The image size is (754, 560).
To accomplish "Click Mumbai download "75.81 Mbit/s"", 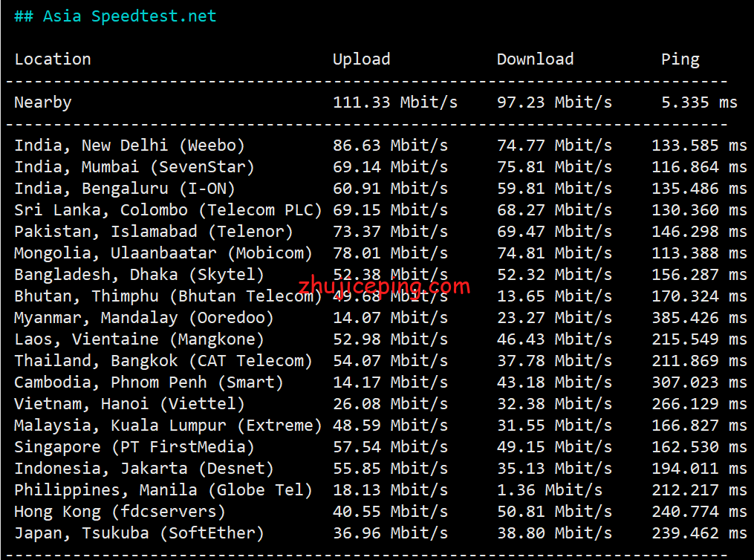I will 554,167.
